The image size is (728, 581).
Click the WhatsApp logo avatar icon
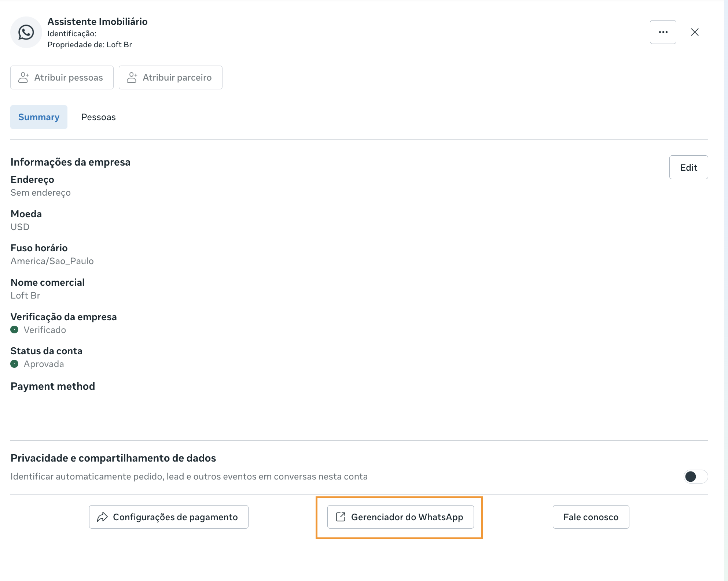26,32
